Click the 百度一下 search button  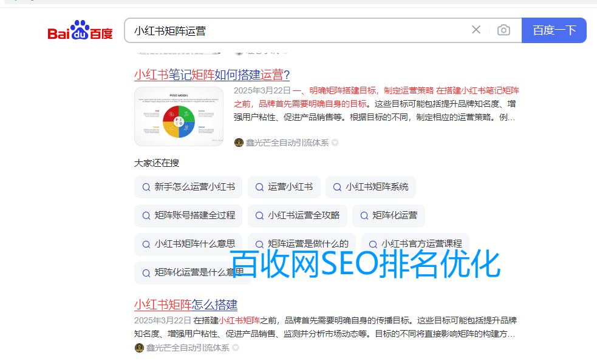click(554, 30)
